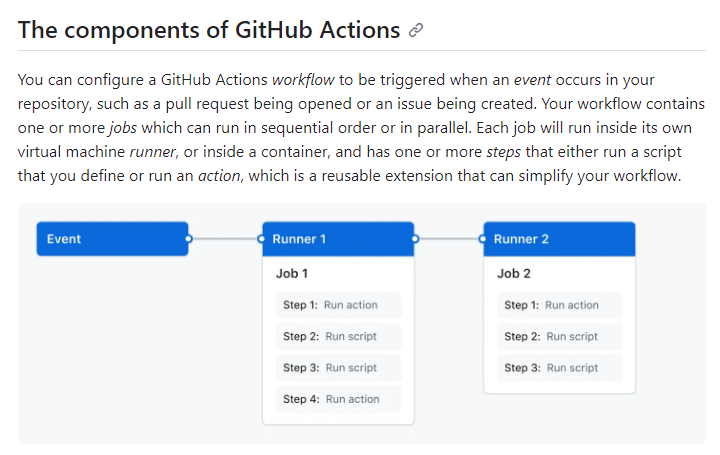Click the Event block's right connector dot
The image size is (720, 455).
pos(188,239)
